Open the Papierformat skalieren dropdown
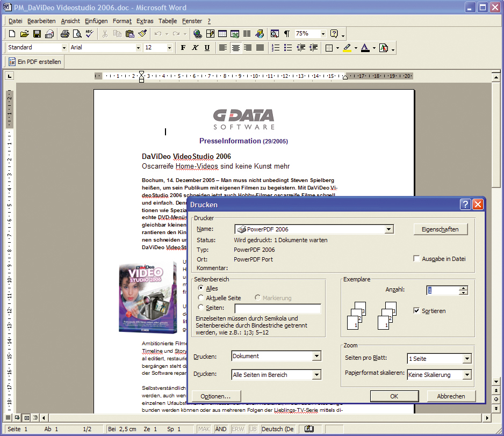This screenshot has height=436, width=504. coord(467,375)
